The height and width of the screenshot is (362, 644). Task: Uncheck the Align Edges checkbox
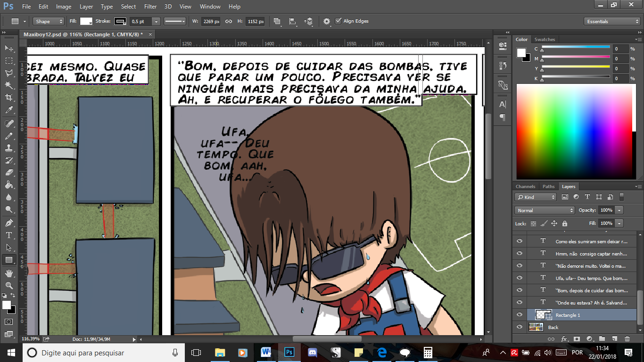point(338,21)
